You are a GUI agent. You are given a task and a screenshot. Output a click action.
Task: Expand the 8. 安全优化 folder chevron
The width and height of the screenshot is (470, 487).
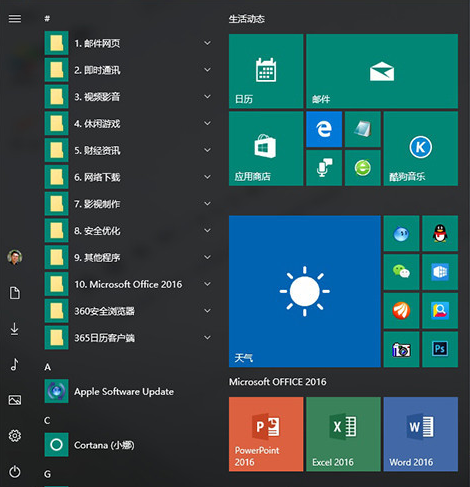pos(207,230)
